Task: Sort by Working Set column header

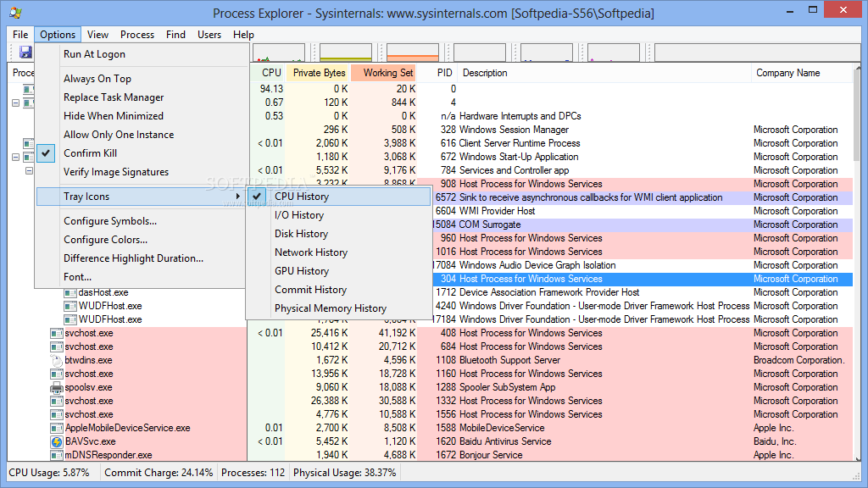Action: [384, 73]
